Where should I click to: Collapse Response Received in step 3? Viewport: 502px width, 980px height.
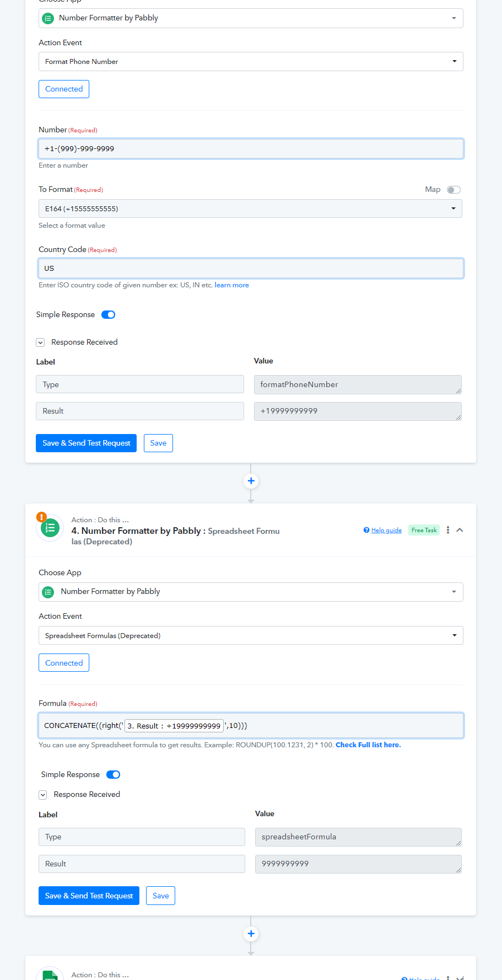point(40,342)
